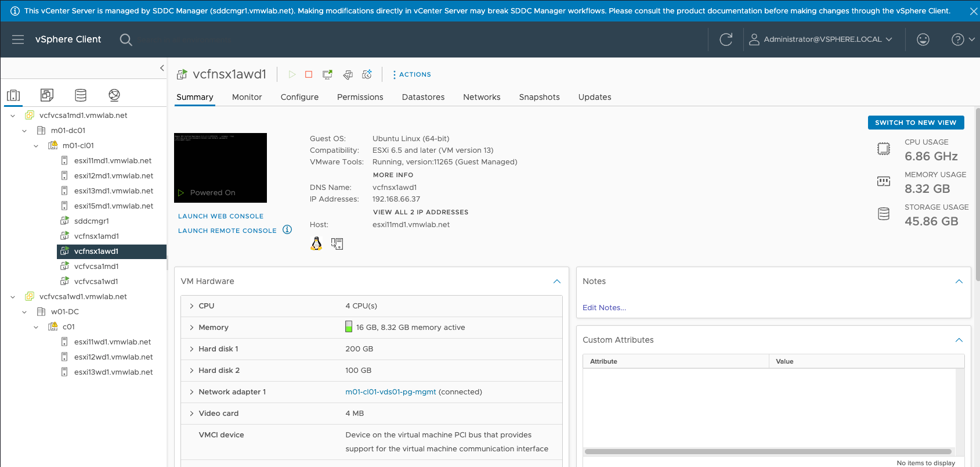
Task: Click the VM console thumbnail
Action: pos(220,168)
